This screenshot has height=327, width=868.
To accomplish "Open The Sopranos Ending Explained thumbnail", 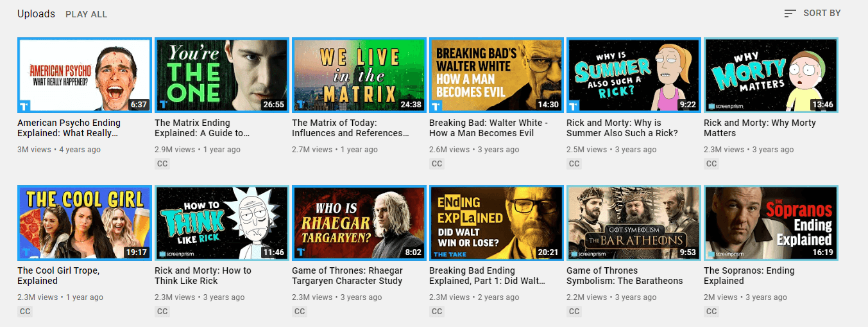I will pos(771,223).
